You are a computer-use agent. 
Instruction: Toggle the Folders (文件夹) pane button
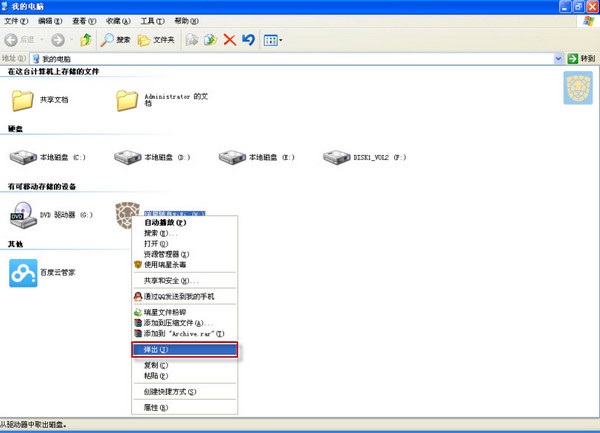point(156,40)
